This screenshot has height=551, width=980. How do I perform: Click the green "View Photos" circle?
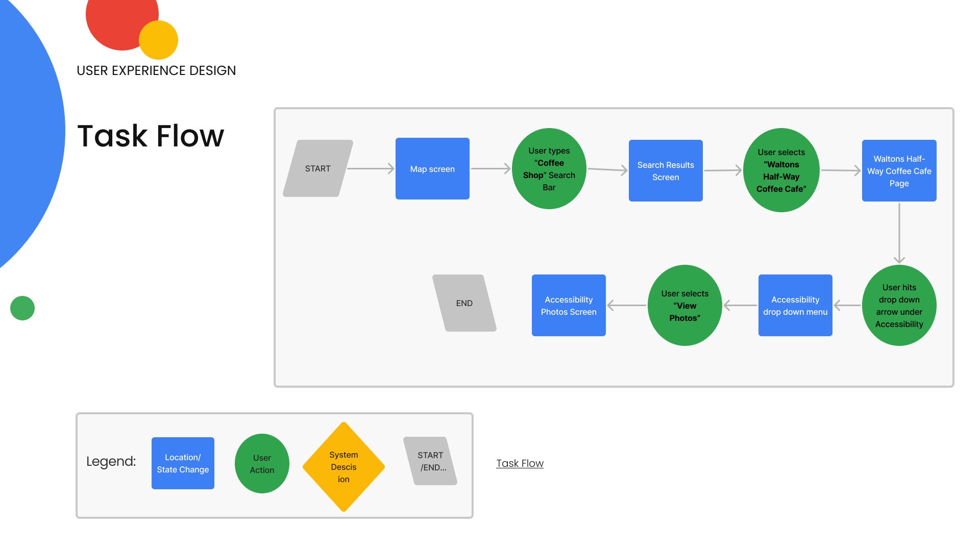(684, 305)
